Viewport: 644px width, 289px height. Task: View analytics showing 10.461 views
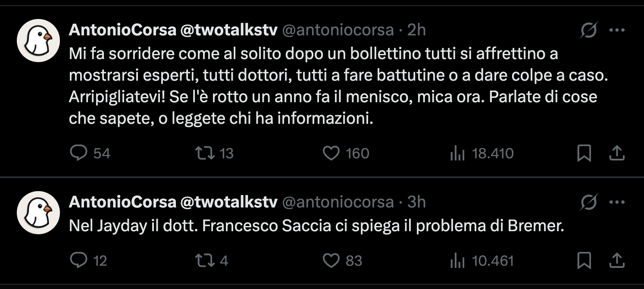pyautogui.click(x=457, y=260)
